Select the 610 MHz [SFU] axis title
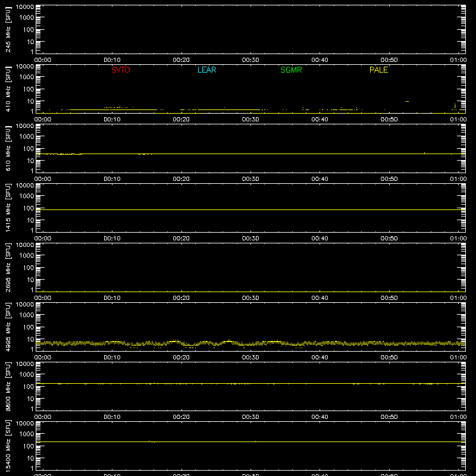The image size is (476, 476). (x=8, y=148)
